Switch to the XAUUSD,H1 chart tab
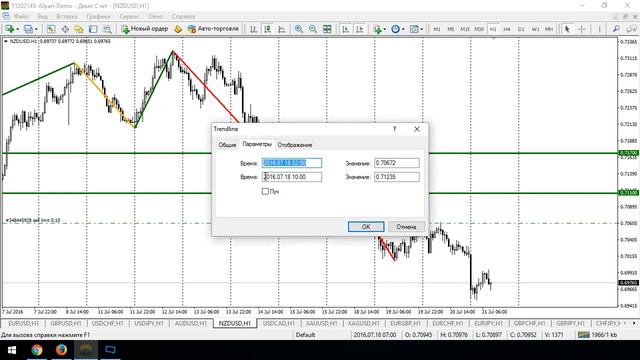The width and height of the screenshot is (640, 360). point(322,323)
